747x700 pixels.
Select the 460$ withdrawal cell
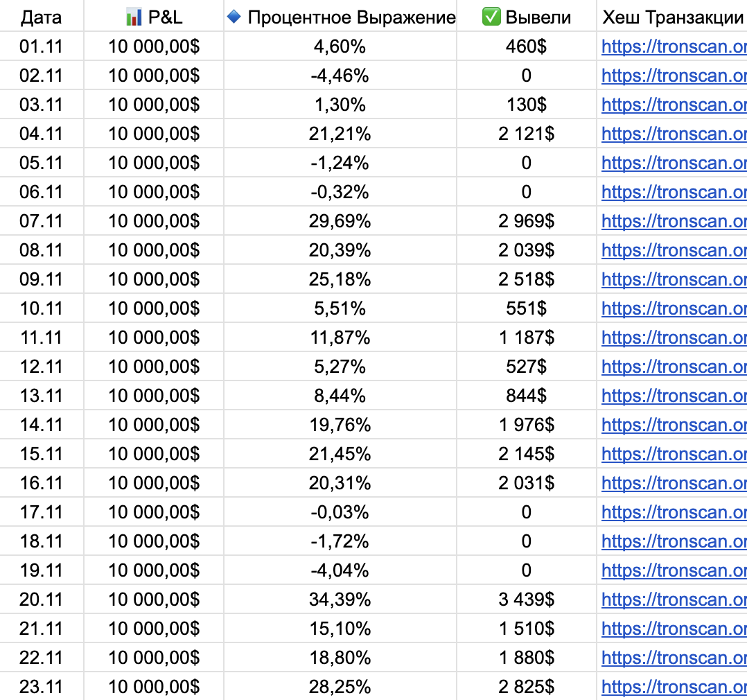pyautogui.click(x=526, y=46)
